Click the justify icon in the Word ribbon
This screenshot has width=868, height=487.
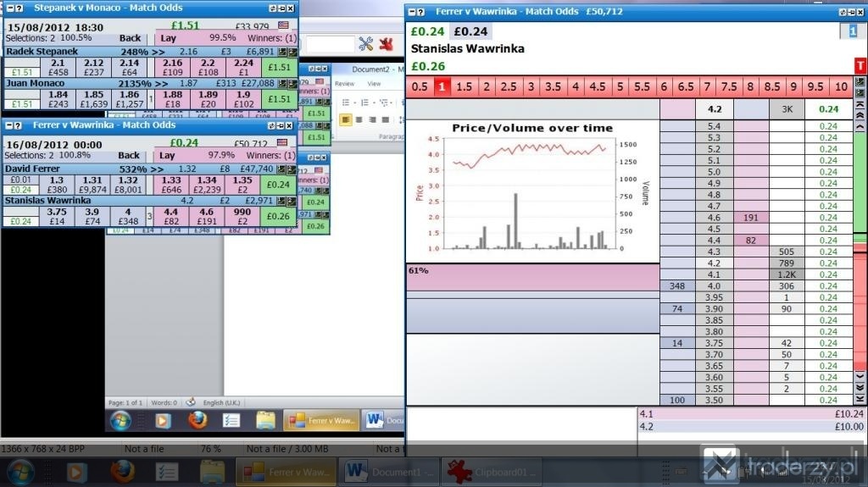(x=386, y=119)
